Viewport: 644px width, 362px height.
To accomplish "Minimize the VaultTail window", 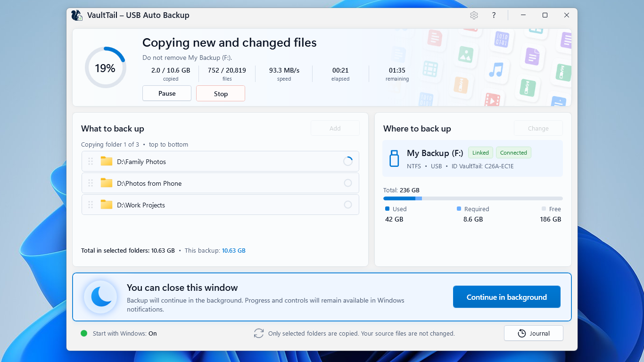I will tap(523, 15).
